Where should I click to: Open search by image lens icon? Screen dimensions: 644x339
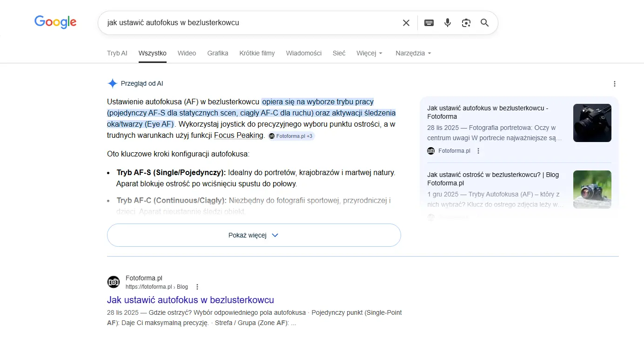coord(466,23)
